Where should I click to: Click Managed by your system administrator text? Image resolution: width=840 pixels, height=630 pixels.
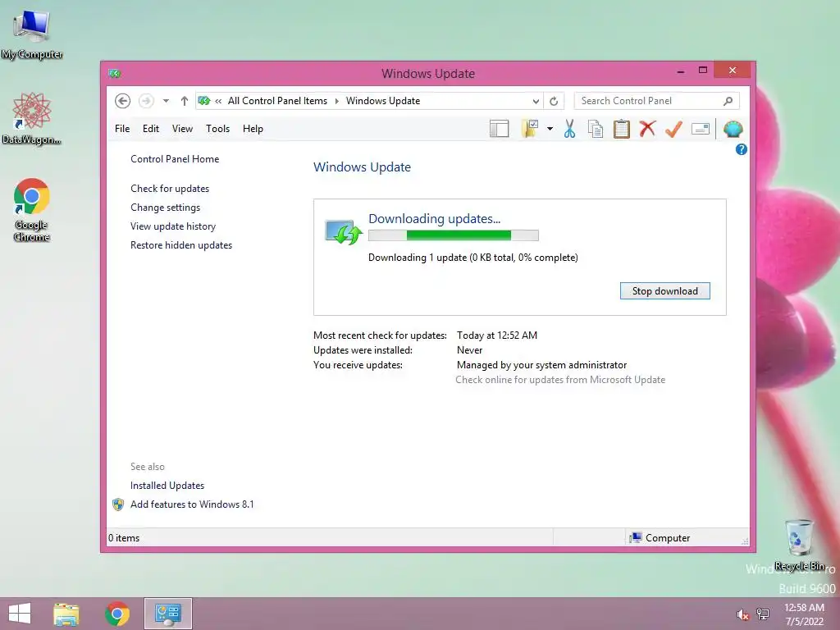point(541,365)
